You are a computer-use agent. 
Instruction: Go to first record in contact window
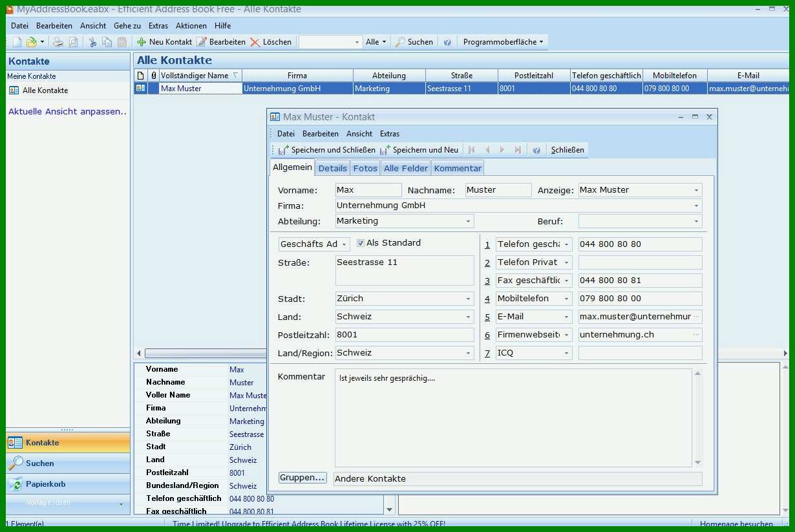pos(472,150)
